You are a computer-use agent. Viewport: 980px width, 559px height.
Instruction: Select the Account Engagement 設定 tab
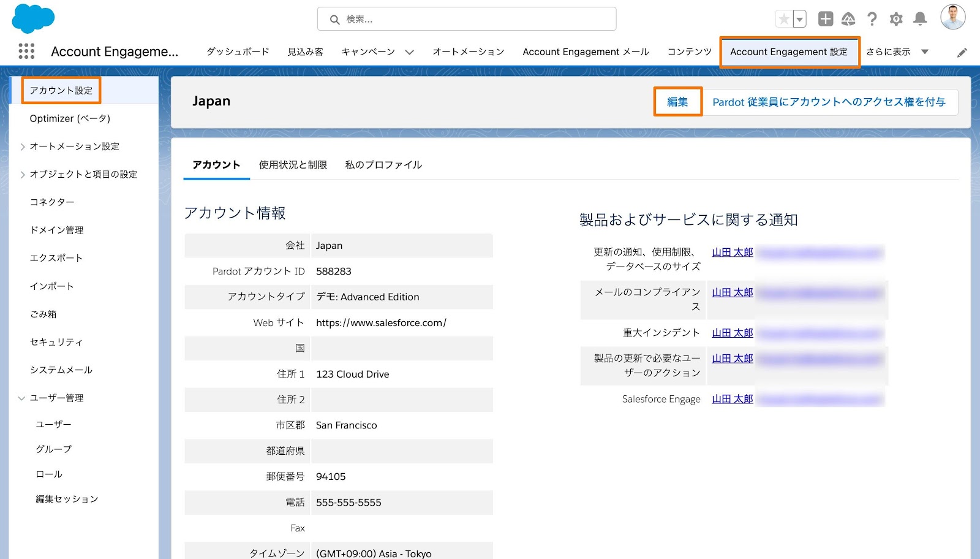click(789, 52)
